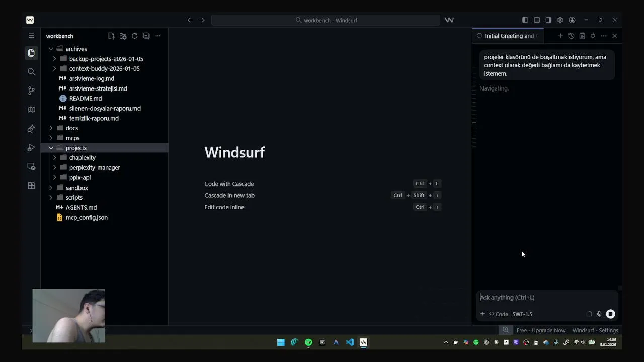Open the Cascade plug MCP icon

[x=593, y=36]
